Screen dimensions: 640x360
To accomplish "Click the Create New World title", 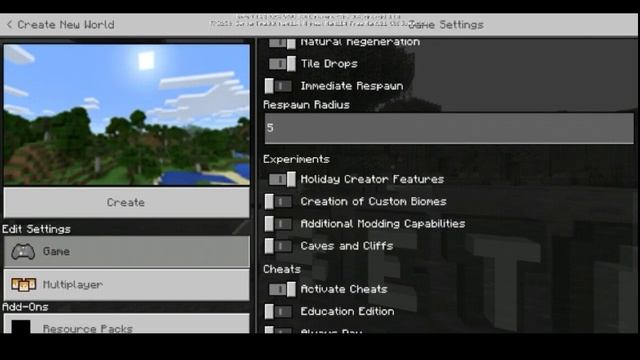I will 66,25.
